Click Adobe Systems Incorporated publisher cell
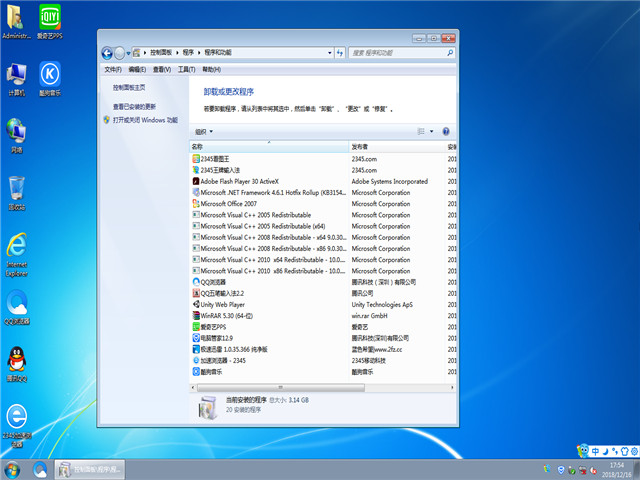 click(389, 181)
